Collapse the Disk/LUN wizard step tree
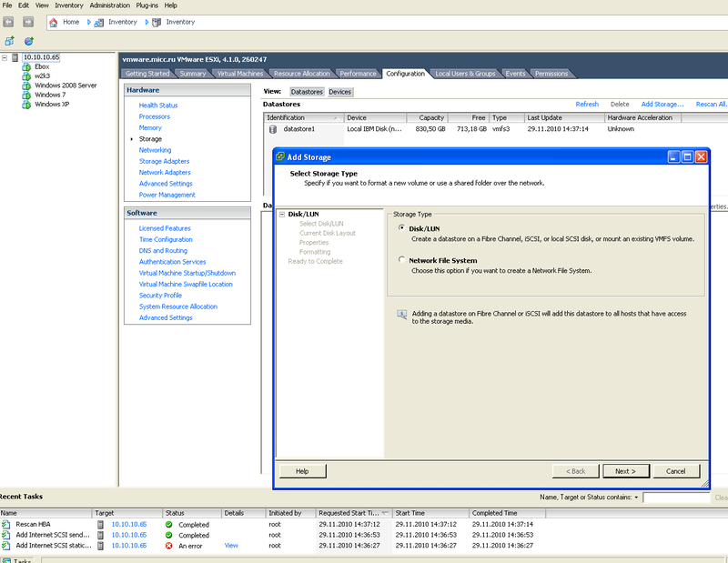 [x=282, y=215]
